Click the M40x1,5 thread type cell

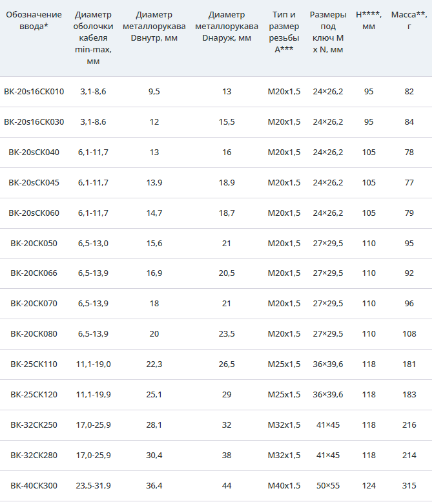[x=284, y=486]
